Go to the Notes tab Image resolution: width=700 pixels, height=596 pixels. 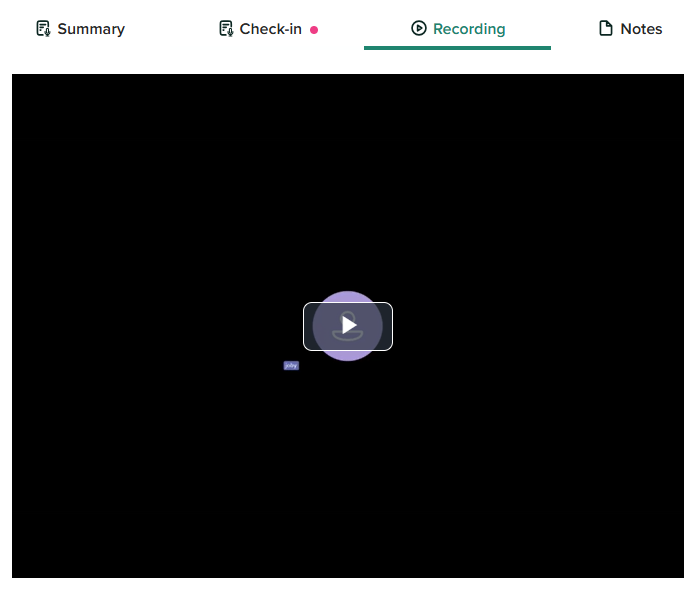630,29
